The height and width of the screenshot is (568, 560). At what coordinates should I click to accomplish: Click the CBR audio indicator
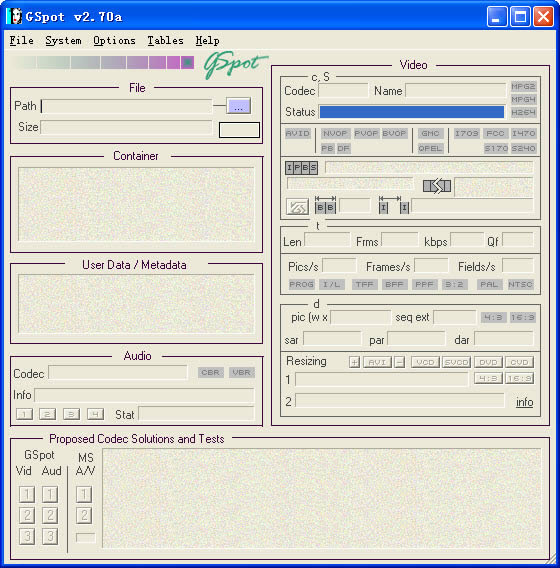coord(210,373)
